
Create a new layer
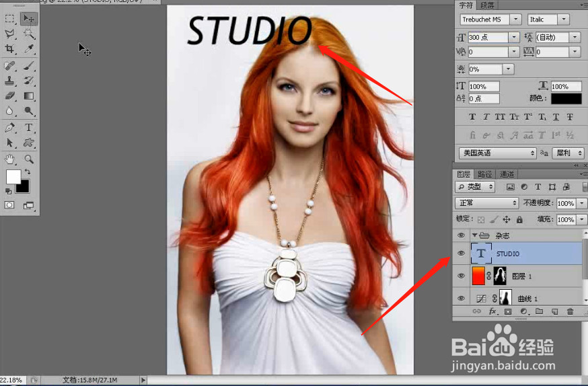click(x=554, y=311)
